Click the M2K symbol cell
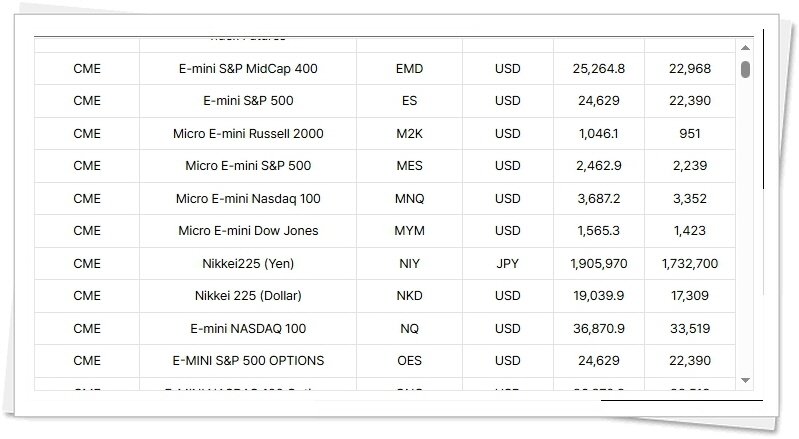Image resolution: width=799 pixels, height=439 pixels. click(x=409, y=134)
